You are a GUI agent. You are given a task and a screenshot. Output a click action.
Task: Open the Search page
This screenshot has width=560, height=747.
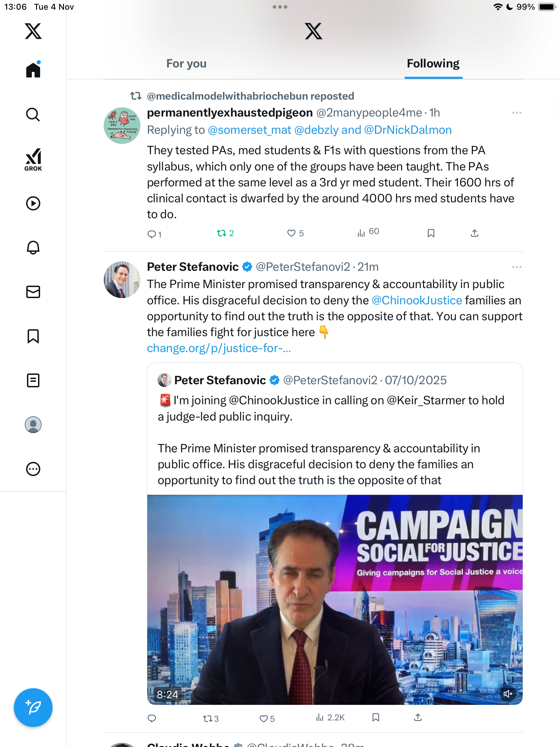33,114
